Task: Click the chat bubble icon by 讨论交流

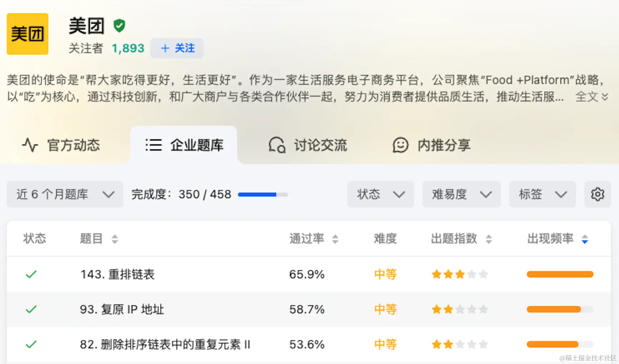Action: (x=277, y=145)
